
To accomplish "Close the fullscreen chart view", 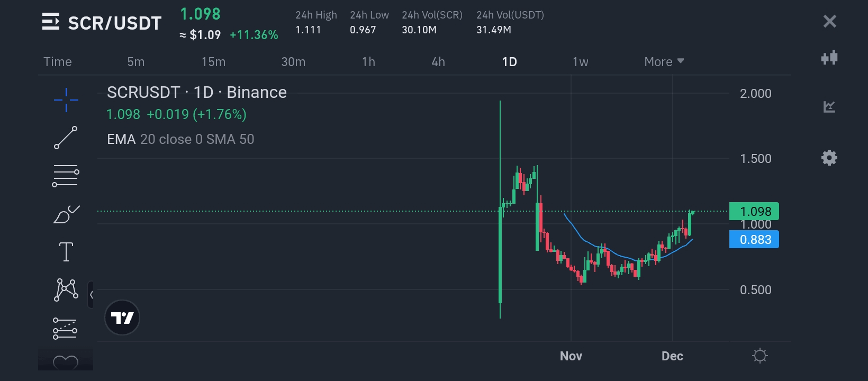I will tap(829, 21).
